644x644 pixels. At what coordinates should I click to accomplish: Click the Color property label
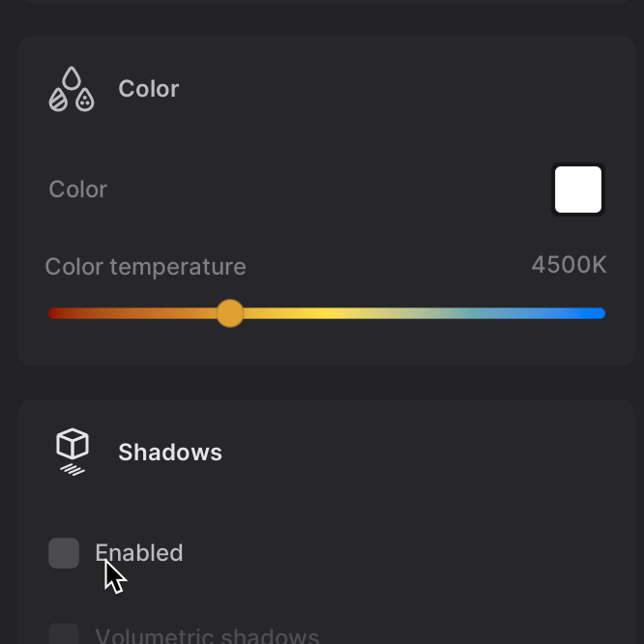click(78, 190)
